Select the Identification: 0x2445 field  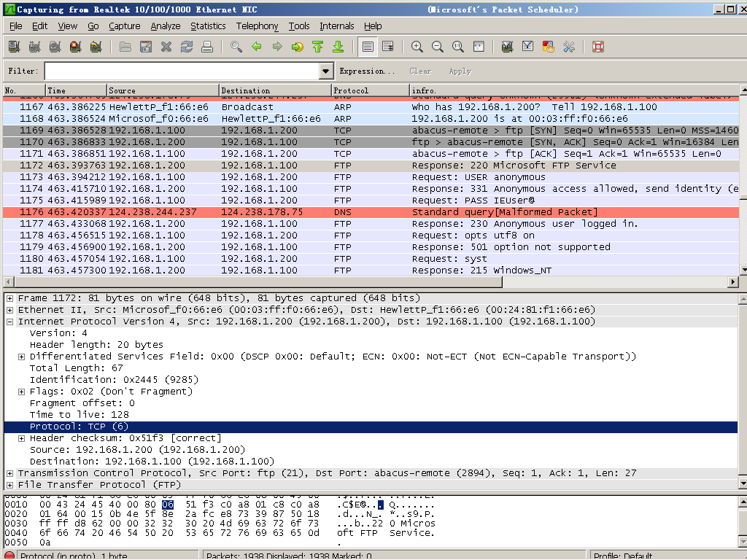click(x=114, y=380)
